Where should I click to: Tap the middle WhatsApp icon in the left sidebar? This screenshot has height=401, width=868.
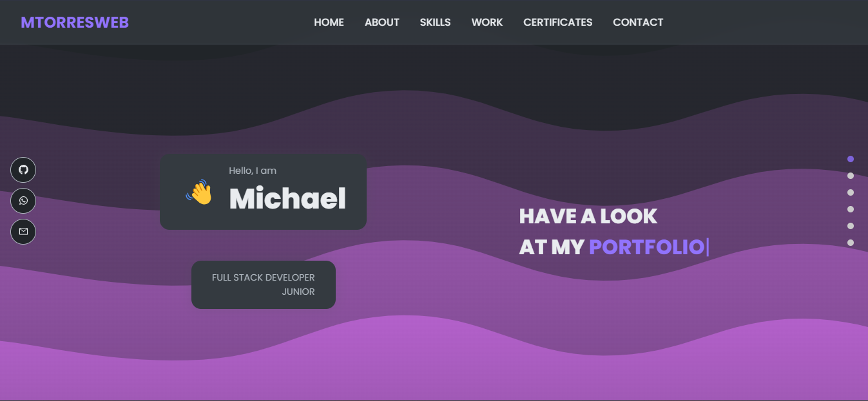23,200
